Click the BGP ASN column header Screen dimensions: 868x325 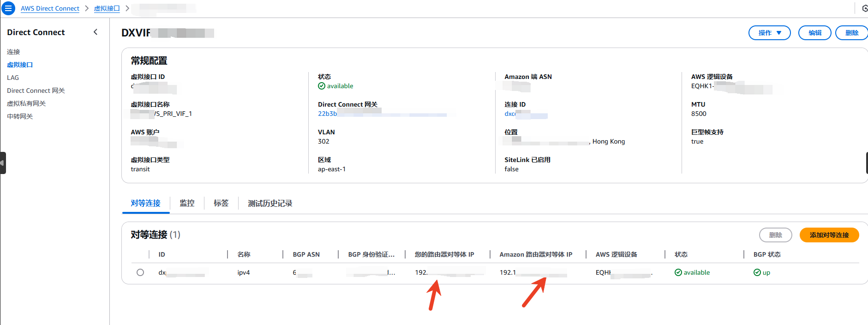[306, 254]
